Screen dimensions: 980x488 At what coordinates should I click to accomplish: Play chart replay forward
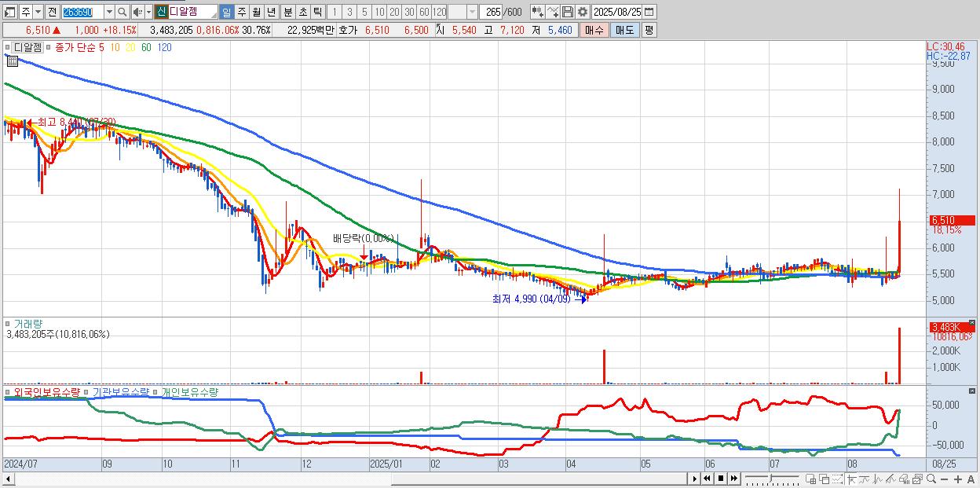(x=694, y=478)
